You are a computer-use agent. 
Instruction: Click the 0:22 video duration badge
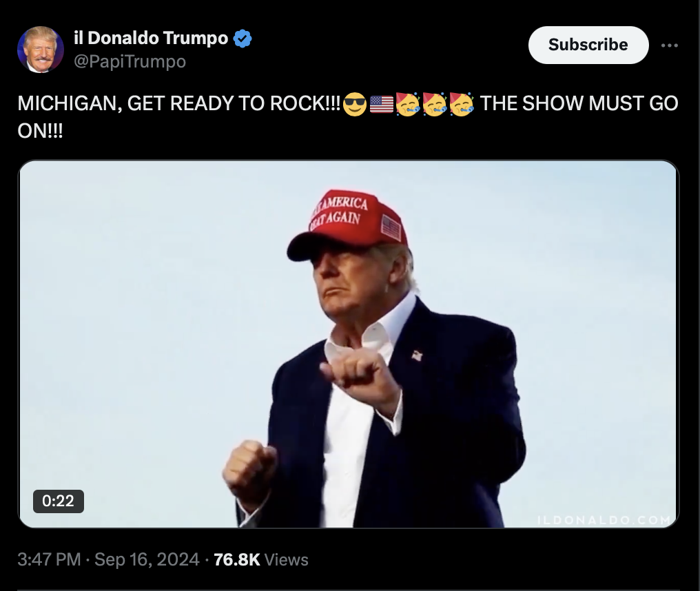[x=58, y=501]
